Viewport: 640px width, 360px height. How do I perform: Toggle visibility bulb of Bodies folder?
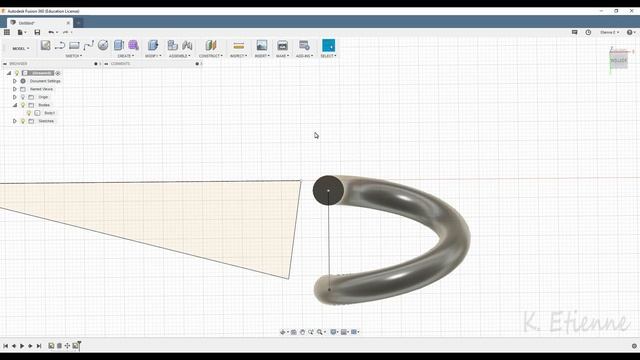tap(23, 105)
